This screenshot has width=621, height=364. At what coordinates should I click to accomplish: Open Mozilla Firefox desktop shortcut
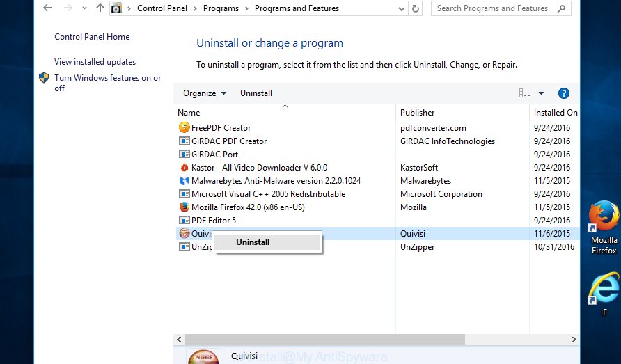(x=604, y=227)
